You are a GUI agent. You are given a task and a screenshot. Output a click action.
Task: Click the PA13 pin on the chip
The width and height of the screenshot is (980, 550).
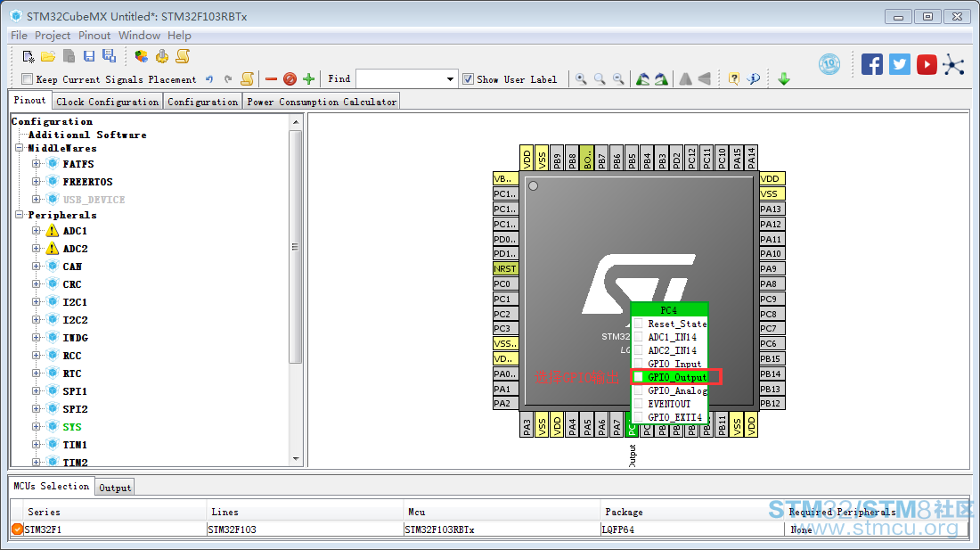point(772,209)
